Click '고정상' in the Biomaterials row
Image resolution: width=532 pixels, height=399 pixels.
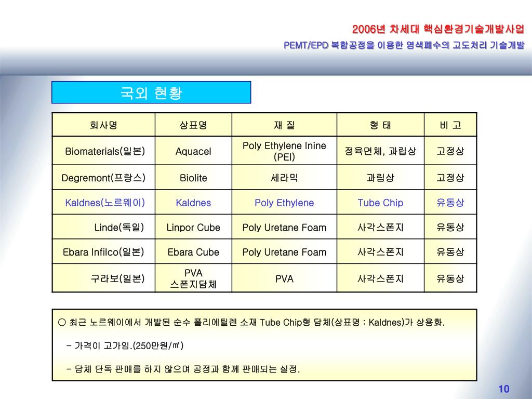pyautogui.click(x=450, y=151)
